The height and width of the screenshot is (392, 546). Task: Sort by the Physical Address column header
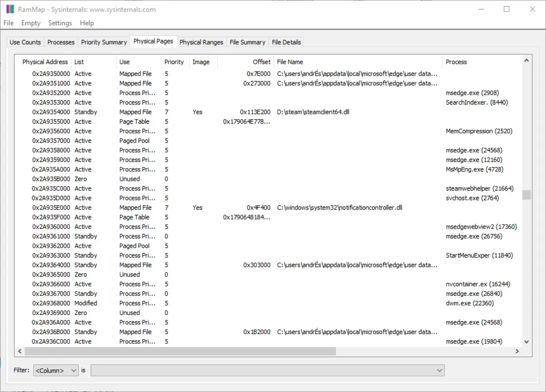click(x=43, y=62)
